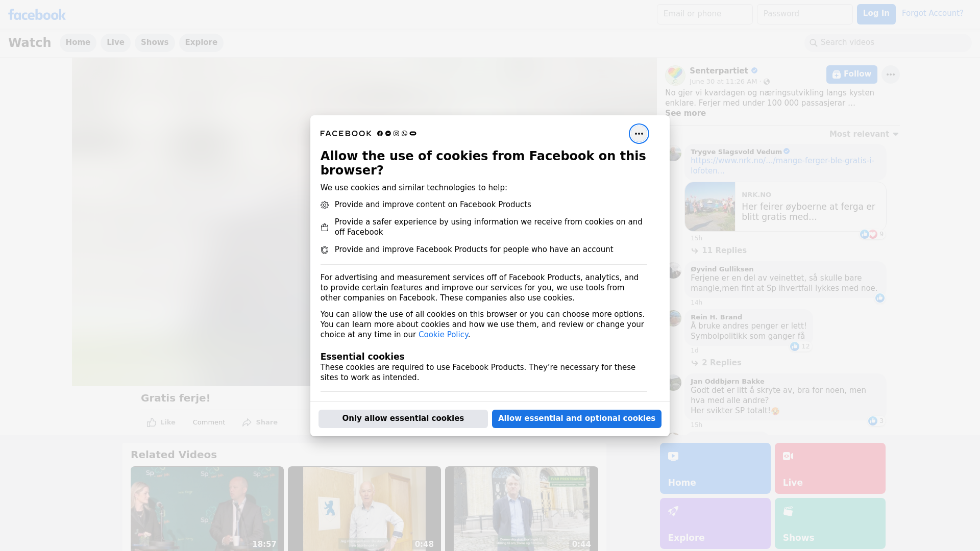The width and height of the screenshot is (980, 551).
Task: Open the green Shows tile
Action: 829,523
